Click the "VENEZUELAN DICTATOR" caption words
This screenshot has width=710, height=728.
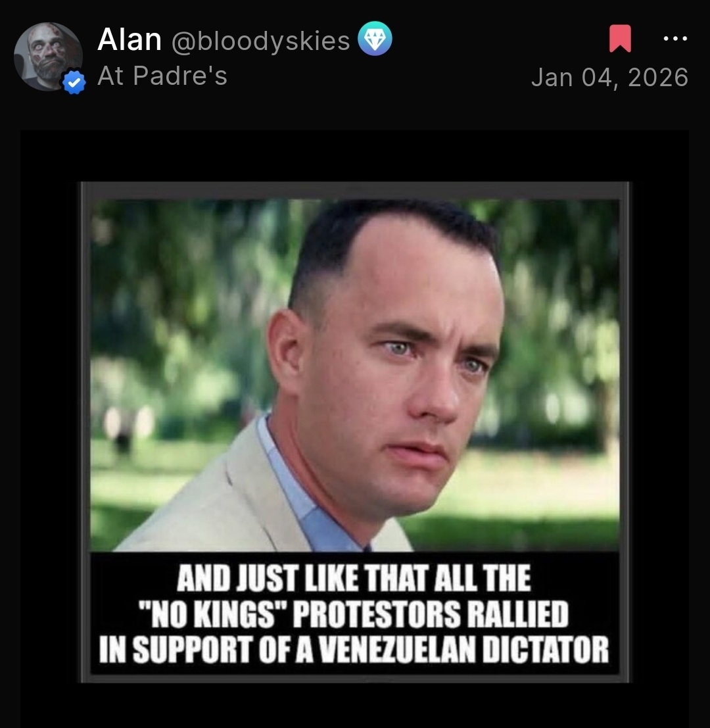[x=464, y=649]
